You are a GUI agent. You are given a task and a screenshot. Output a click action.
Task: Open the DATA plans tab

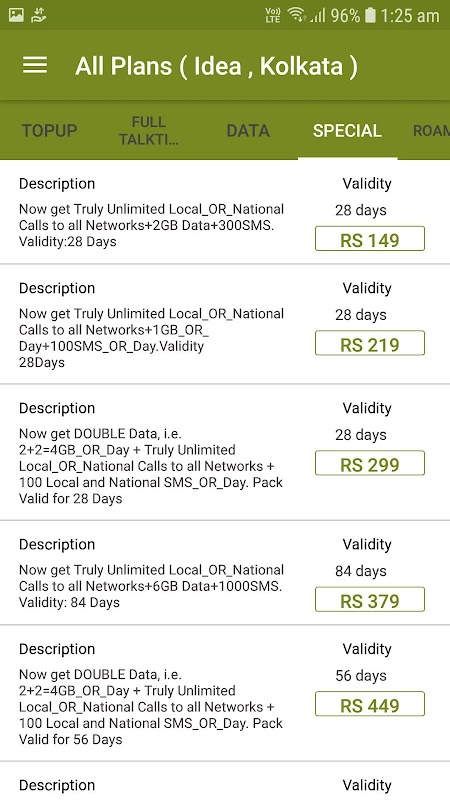click(248, 131)
